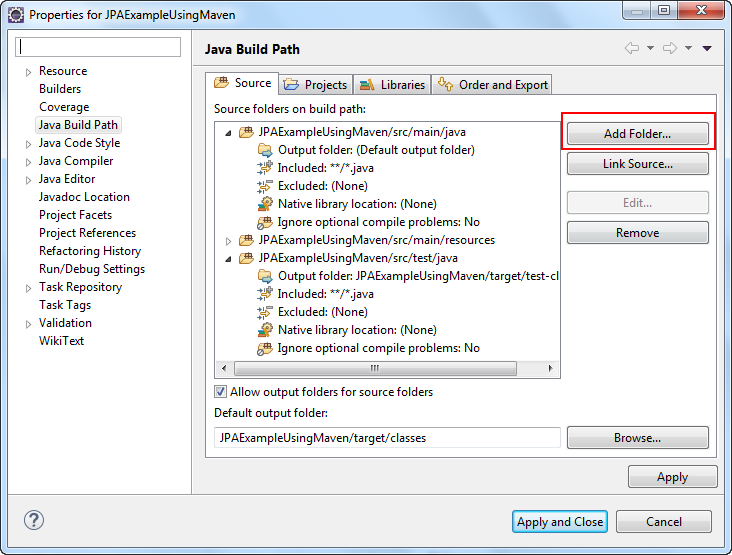Click the Link Source... button
The height and width of the screenshot is (555, 732).
[638, 164]
